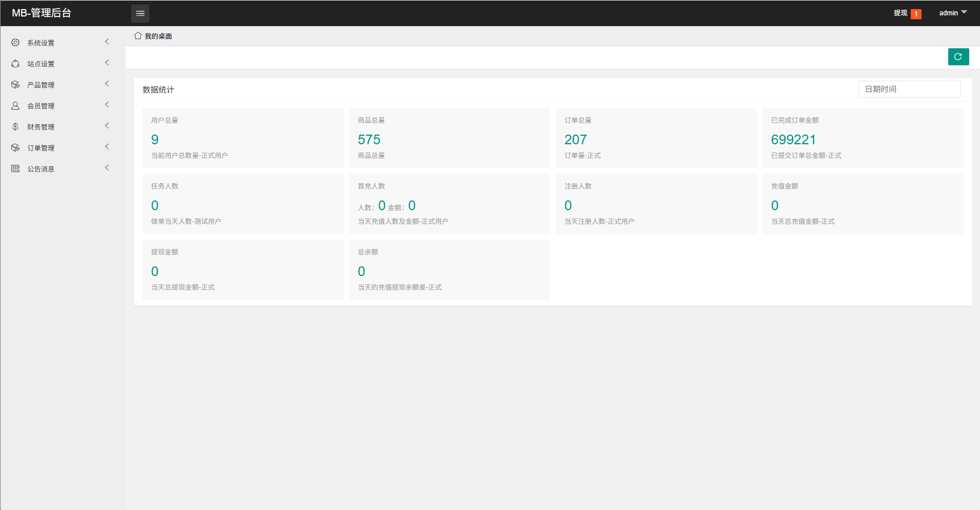
Task: Click the 数据统计 panel heading
Action: pos(158,90)
